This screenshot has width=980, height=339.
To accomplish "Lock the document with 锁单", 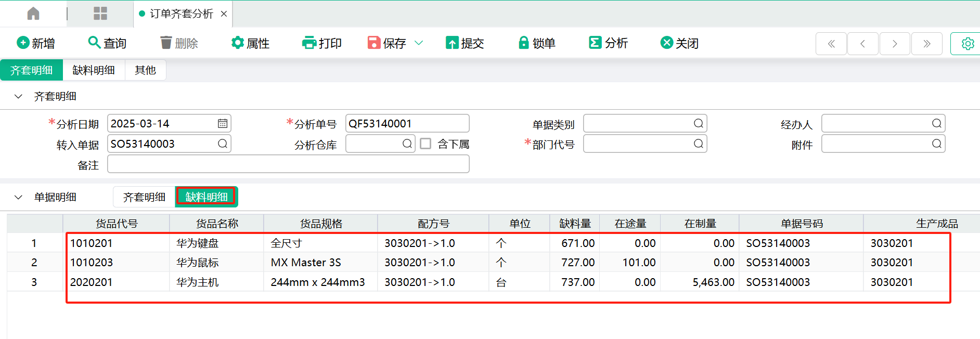I will point(537,43).
